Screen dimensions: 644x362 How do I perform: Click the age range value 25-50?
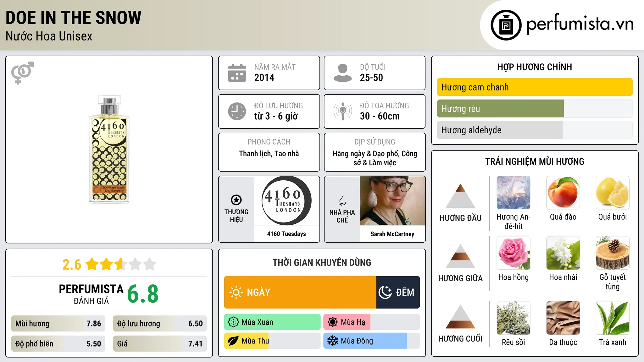coord(371,78)
